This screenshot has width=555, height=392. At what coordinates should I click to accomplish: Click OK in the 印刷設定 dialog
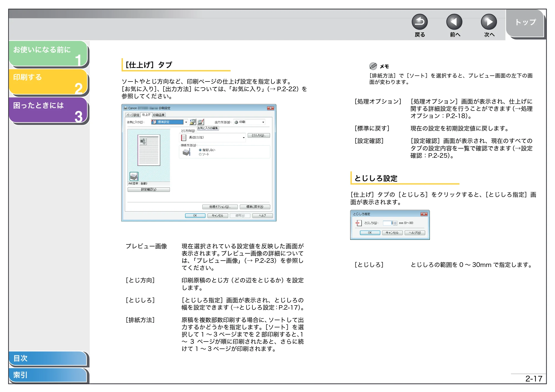coord(195,215)
